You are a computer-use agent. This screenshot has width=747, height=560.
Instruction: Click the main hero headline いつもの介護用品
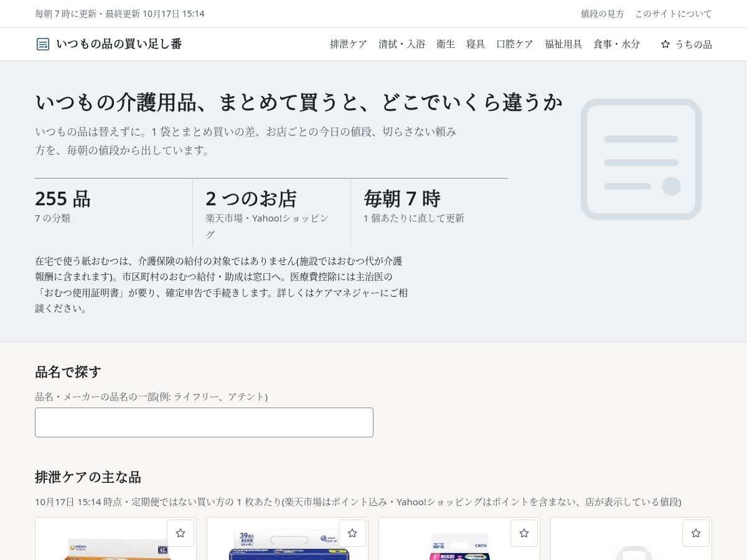[299, 103]
